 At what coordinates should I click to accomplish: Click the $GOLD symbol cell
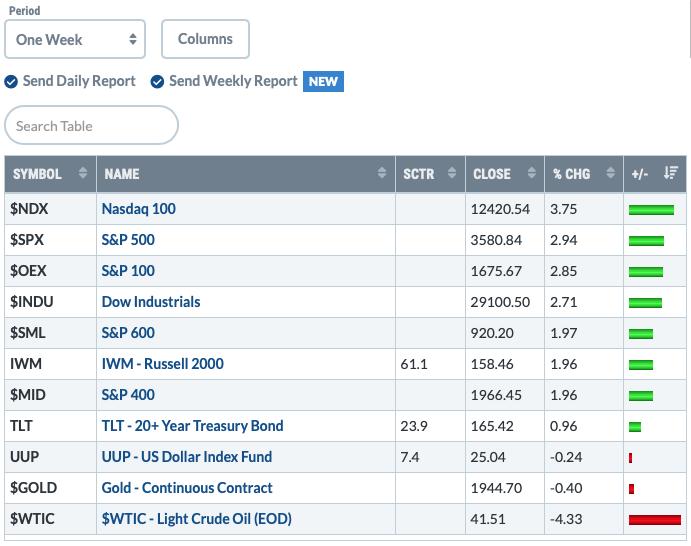point(50,488)
